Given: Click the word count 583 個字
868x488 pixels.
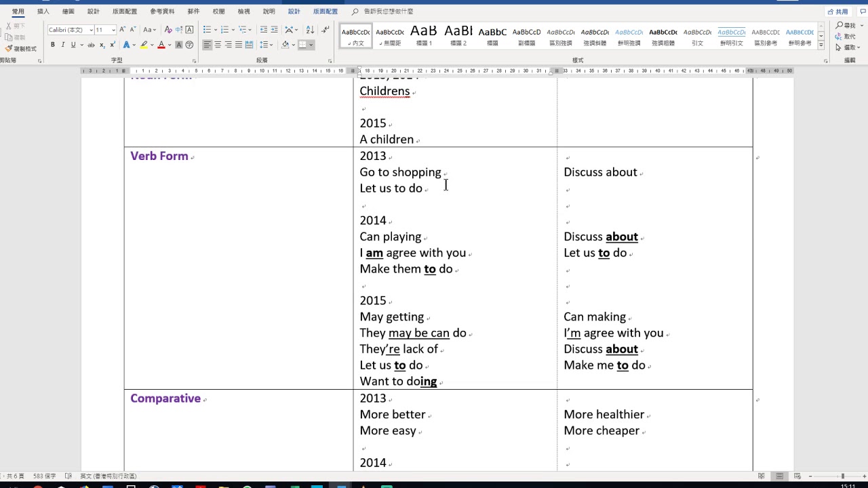Looking at the screenshot, I should 44,476.
